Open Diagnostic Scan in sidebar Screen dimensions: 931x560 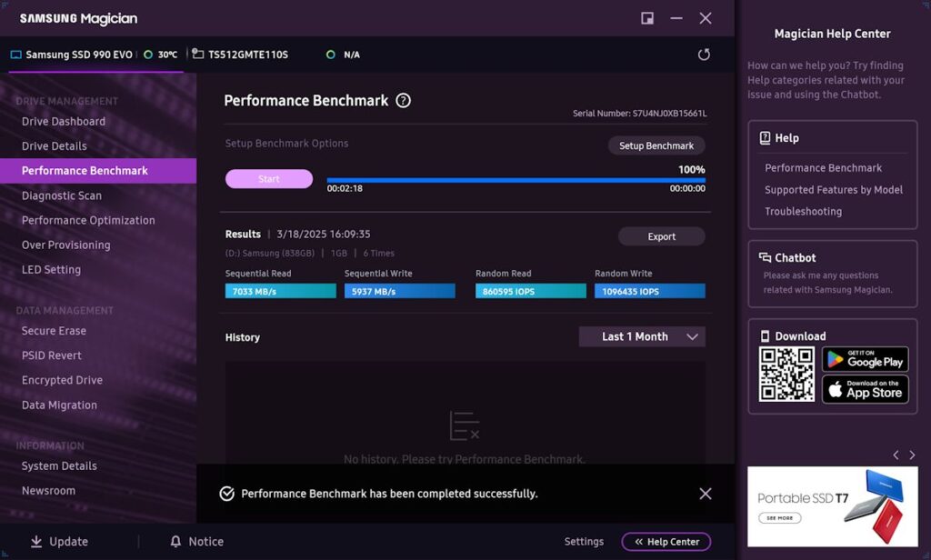point(62,195)
